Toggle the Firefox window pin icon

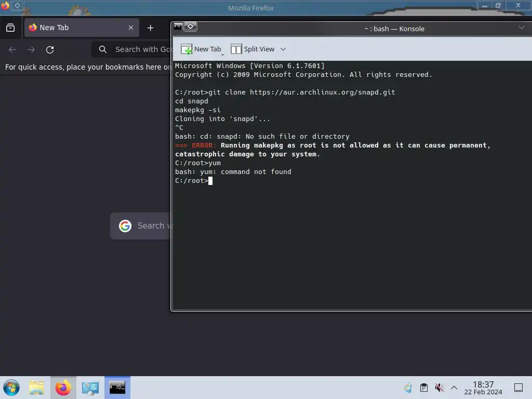[x=17, y=5]
